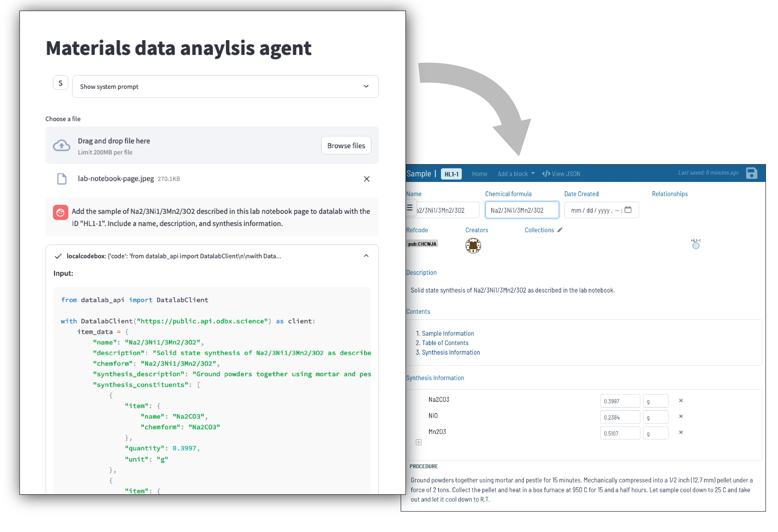The image size is (778, 532).
Task: Delete uploaded lab-notebook-page.jpeg file
Action: pyautogui.click(x=367, y=179)
